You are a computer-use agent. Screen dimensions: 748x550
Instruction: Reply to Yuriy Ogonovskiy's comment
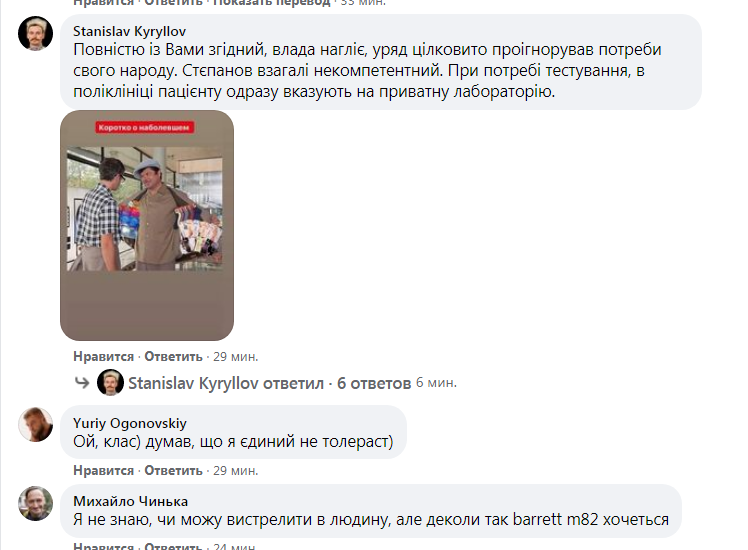(174, 471)
